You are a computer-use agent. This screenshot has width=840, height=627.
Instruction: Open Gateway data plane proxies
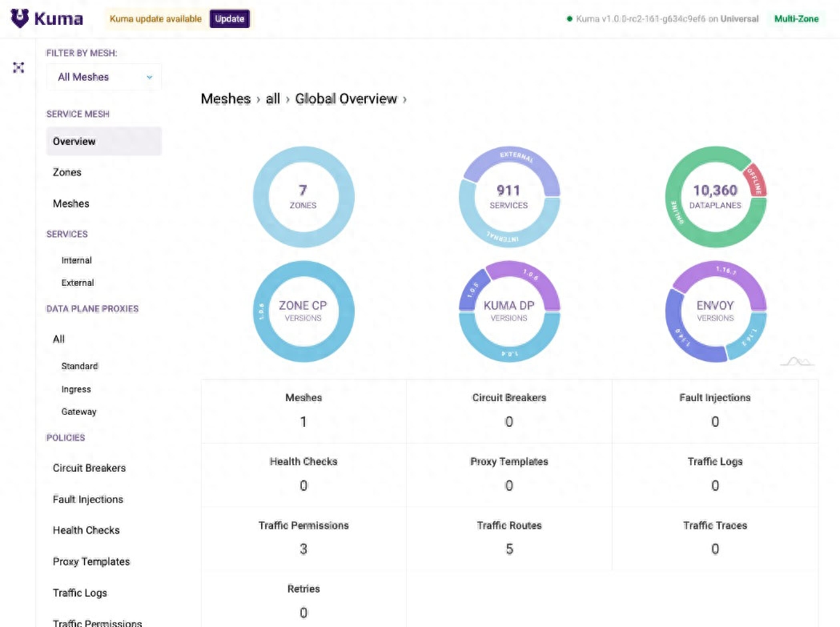click(x=78, y=412)
